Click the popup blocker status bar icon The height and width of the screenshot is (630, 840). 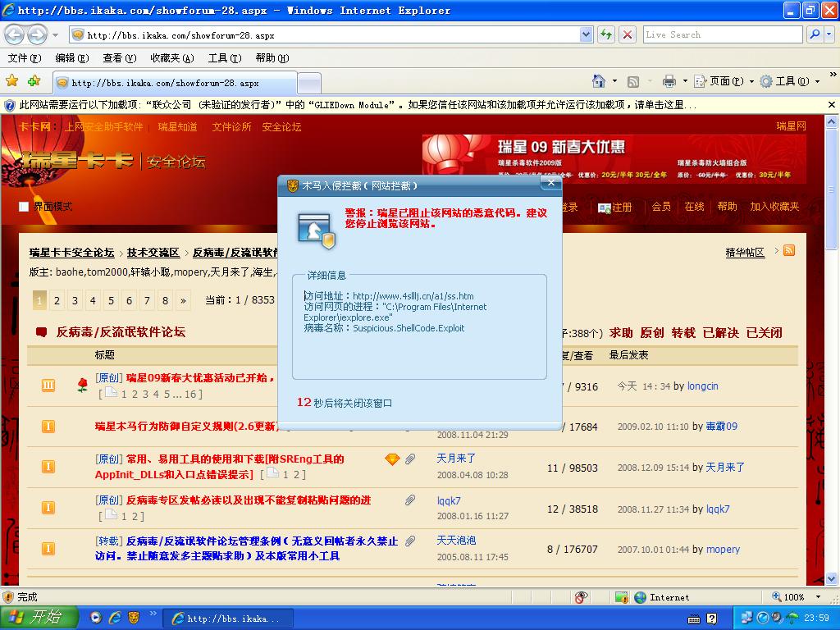click(x=581, y=597)
